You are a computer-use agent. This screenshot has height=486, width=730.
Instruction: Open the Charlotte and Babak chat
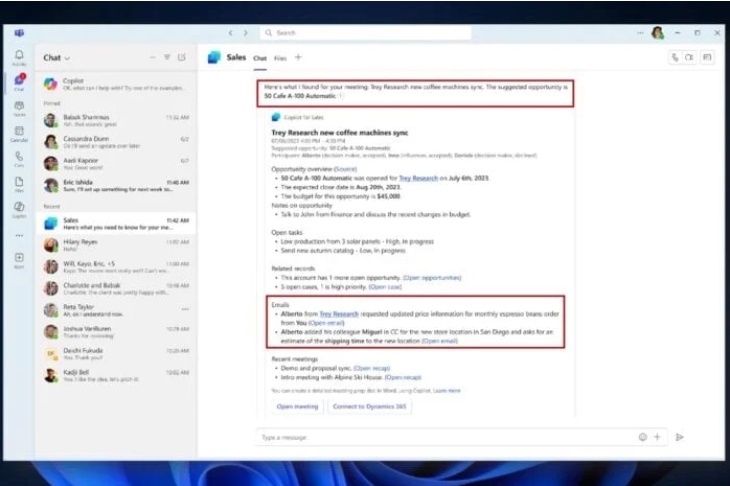point(116,288)
